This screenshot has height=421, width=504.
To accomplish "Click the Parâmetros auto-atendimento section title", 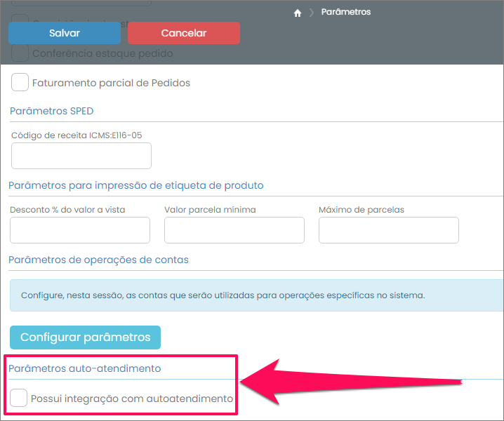I will (84, 368).
